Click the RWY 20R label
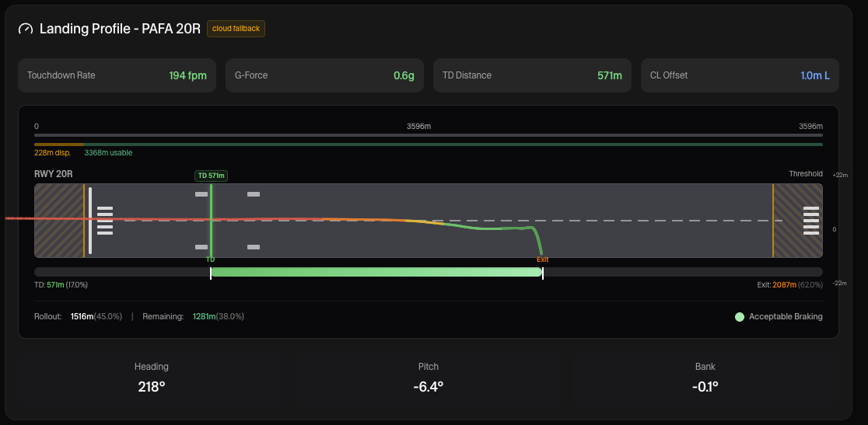Screen dimensions: 868x425 (54, 174)
